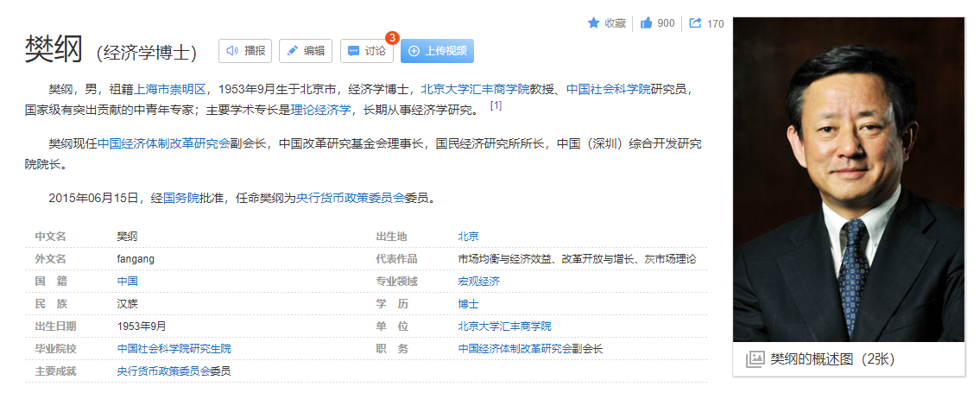This screenshot has width=980, height=393.
Task: Click the 出生地 label
Action: point(391,237)
